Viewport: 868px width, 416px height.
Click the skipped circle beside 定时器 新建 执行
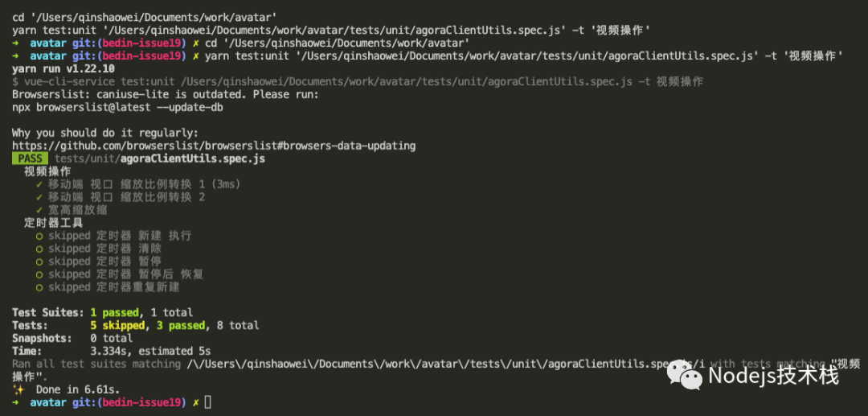(39, 236)
